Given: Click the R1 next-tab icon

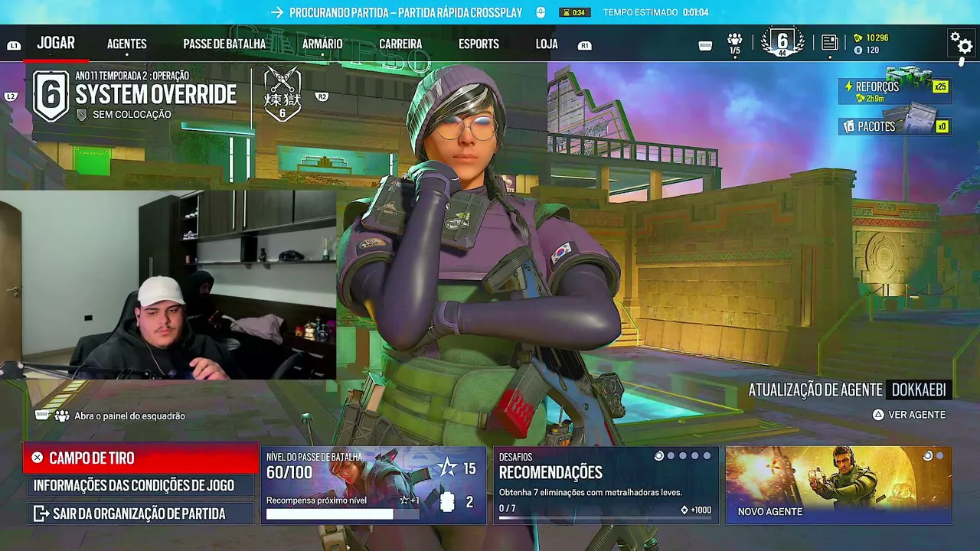Looking at the screenshot, I should [x=585, y=46].
